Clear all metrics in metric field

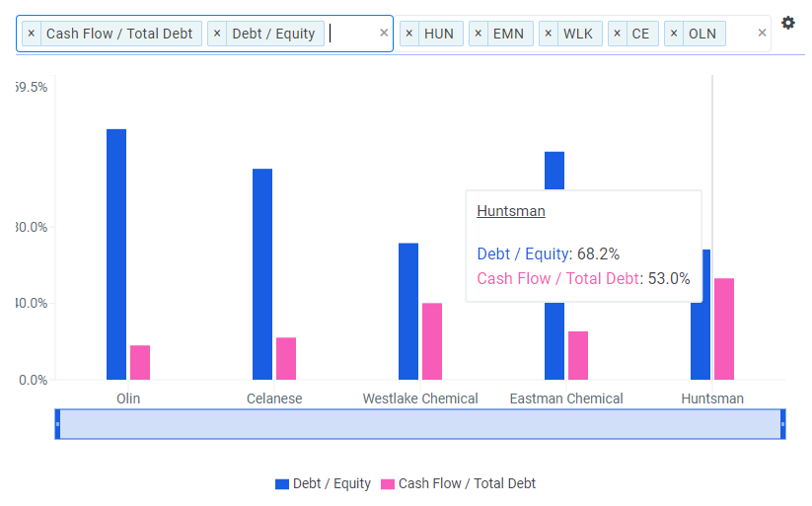pyautogui.click(x=384, y=34)
